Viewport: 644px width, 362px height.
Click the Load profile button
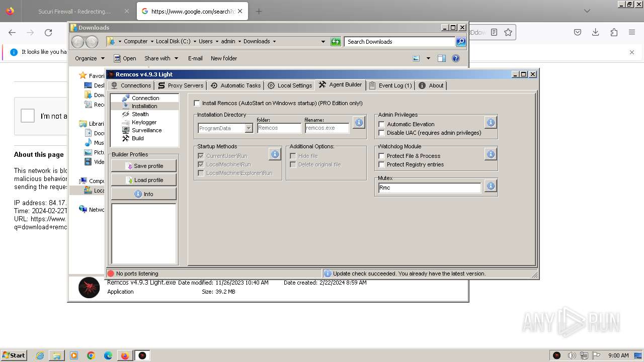[144, 180]
